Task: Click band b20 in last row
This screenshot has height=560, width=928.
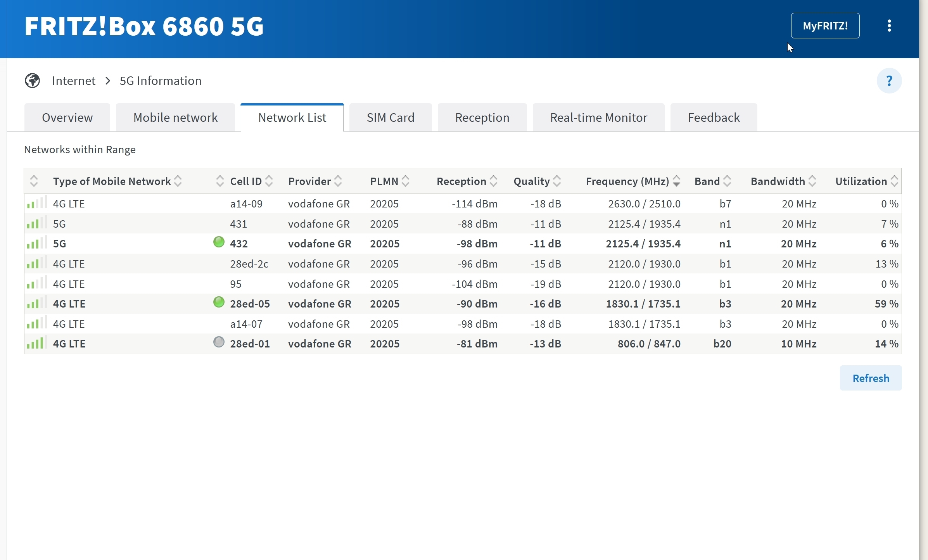Action: pyautogui.click(x=722, y=344)
